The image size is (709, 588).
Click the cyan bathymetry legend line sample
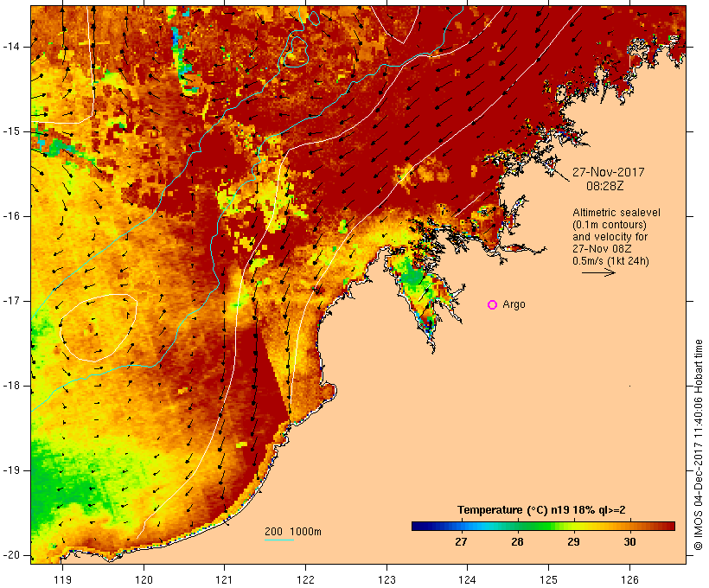(x=279, y=540)
